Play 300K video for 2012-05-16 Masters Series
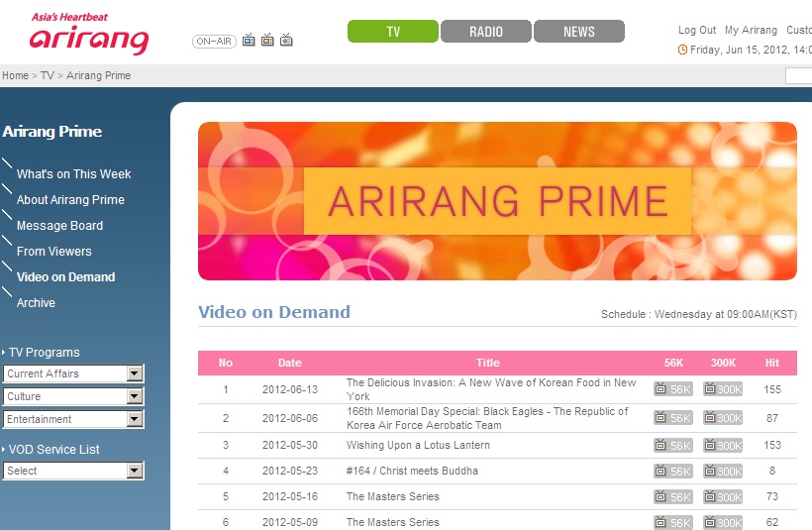 click(723, 496)
